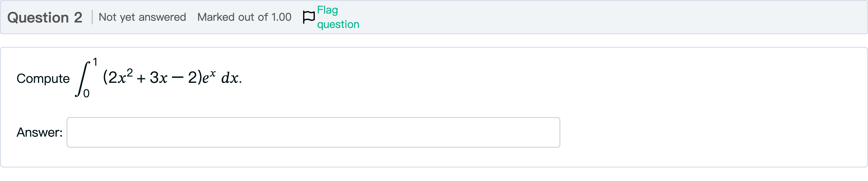This screenshot has height=181, width=868.
Task: Click the number "2" in the Question heading
Action: (x=78, y=18)
